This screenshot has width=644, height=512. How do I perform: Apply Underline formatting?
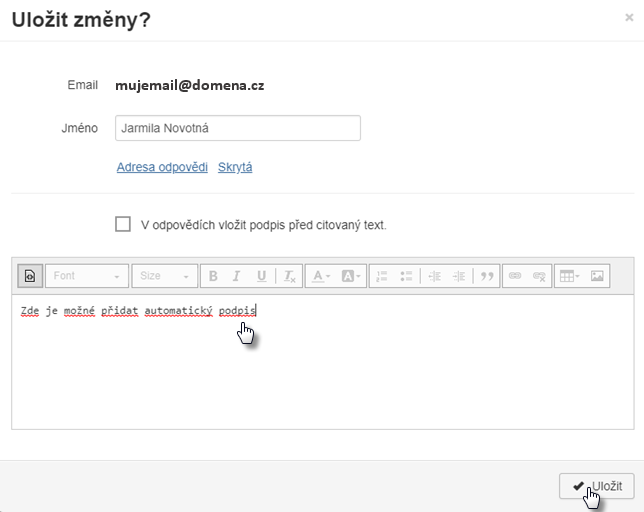[261, 276]
